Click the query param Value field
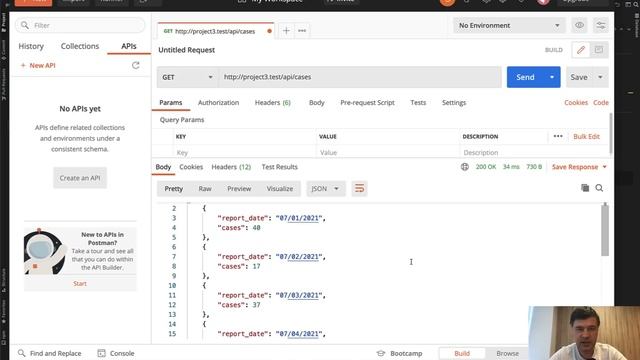The height and width of the screenshot is (360, 640). coord(387,153)
